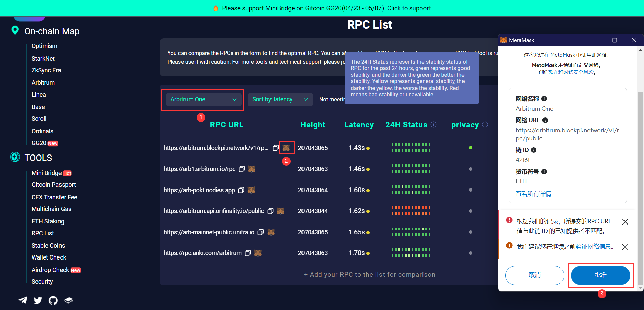The height and width of the screenshot is (310, 644).
Task: Open Linea in sidebar
Action: coord(39,95)
